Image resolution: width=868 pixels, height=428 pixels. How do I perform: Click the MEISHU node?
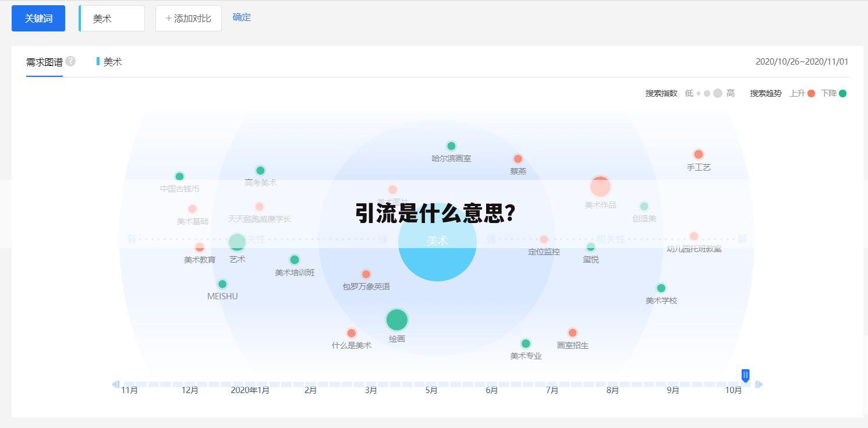click(x=222, y=284)
